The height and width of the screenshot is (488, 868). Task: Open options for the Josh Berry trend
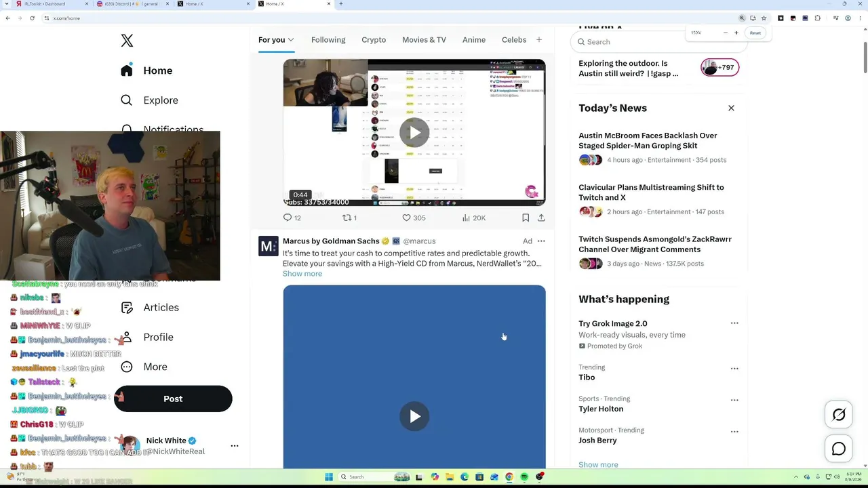pos(734,432)
